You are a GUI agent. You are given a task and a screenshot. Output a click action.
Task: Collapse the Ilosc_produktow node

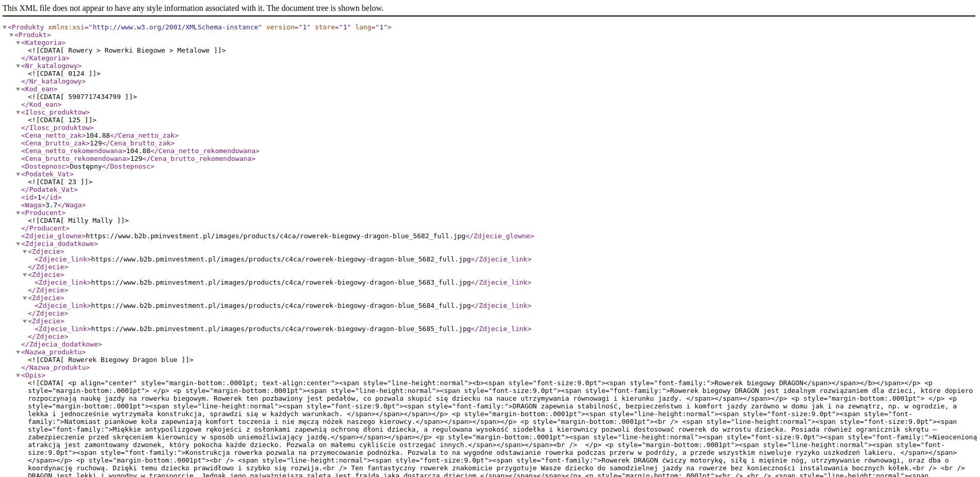pyautogui.click(x=18, y=112)
